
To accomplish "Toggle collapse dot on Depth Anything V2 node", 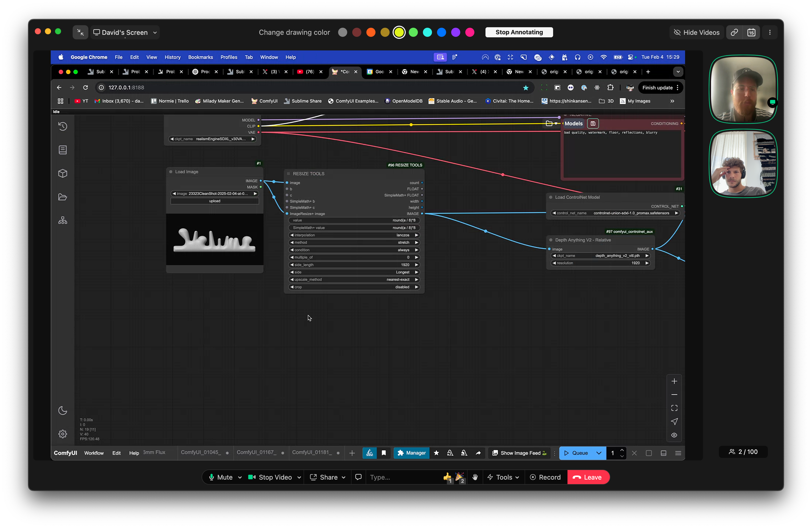I will coord(551,240).
